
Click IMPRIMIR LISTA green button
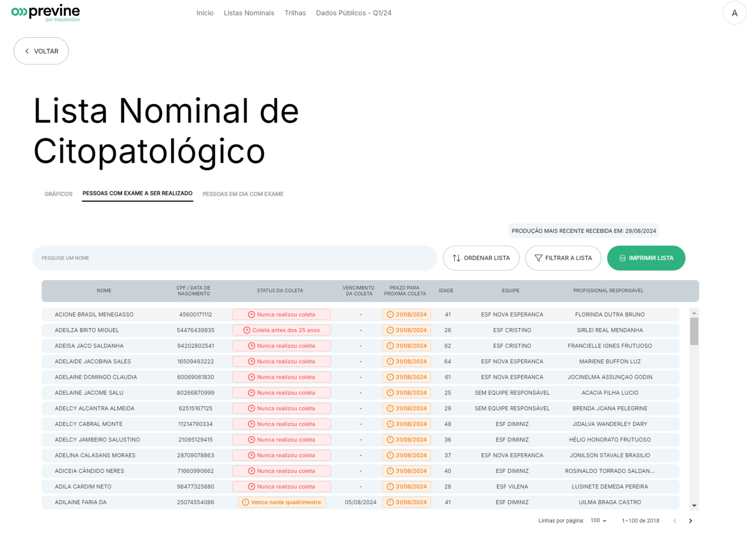647,257
